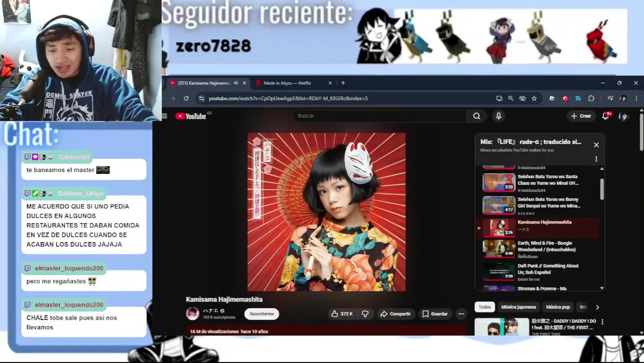
Task: Start voice search with microphone icon
Action: point(498,116)
